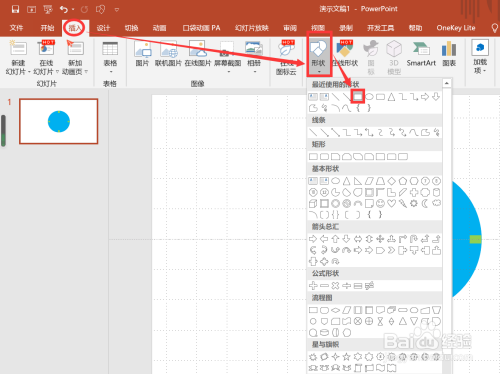Select rounded rectangle in 矩形 section
Screen dimensions: 500x374
coord(324,157)
